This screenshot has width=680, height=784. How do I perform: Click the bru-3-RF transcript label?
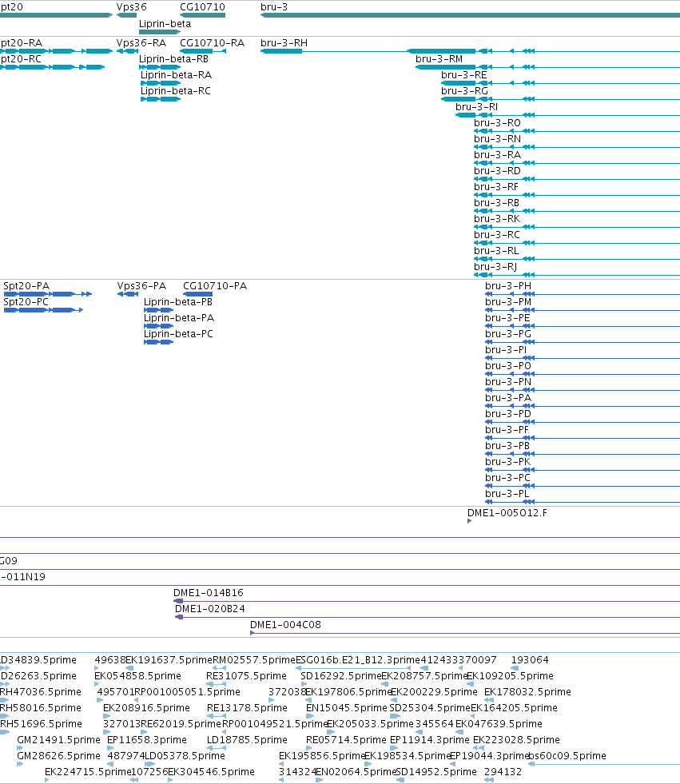pos(496,187)
